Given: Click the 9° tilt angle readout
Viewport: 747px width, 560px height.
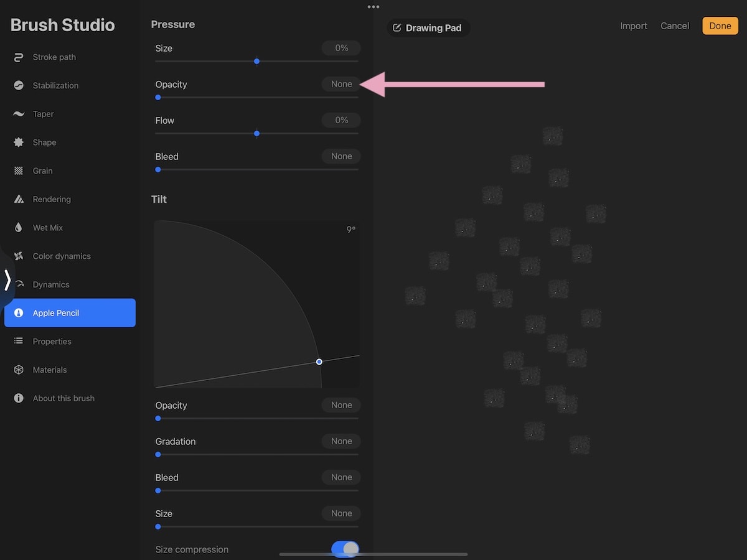Looking at the screenshot, I should [x=351, y=230].
